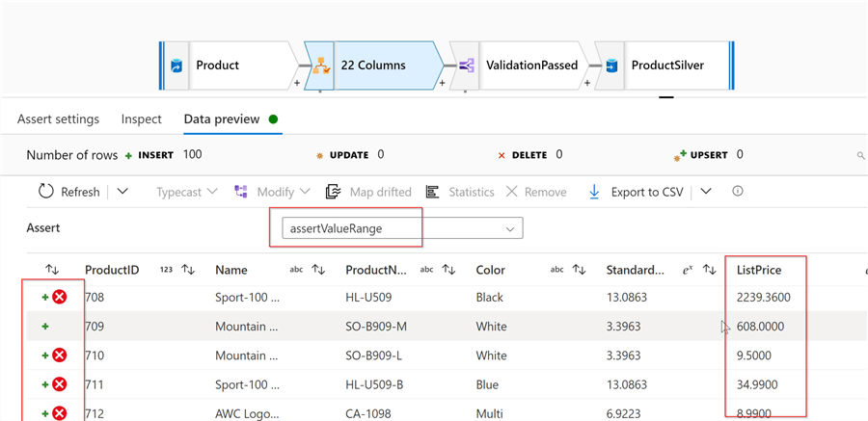Screen dimensions: 868x421
Task: Click the search magnifier icon at right
Action: pyautogui.click(x=861, y=155)
